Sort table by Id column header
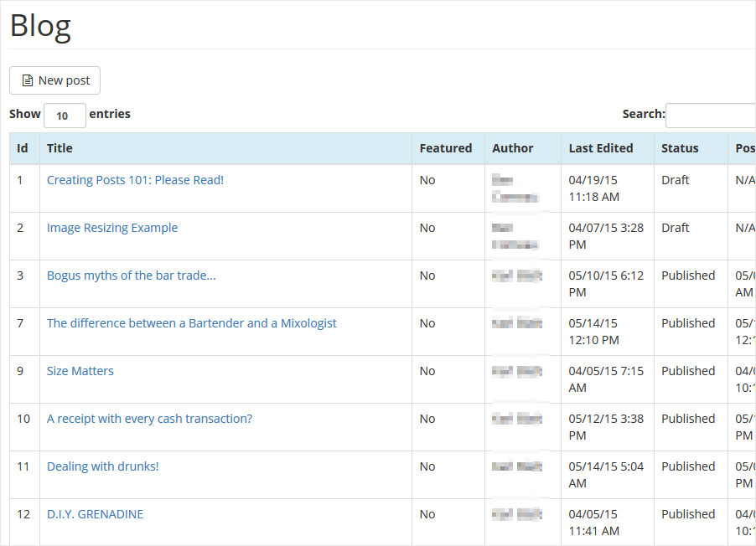The width and height of the screenshot is (756, 546). [x=23, y=148]
